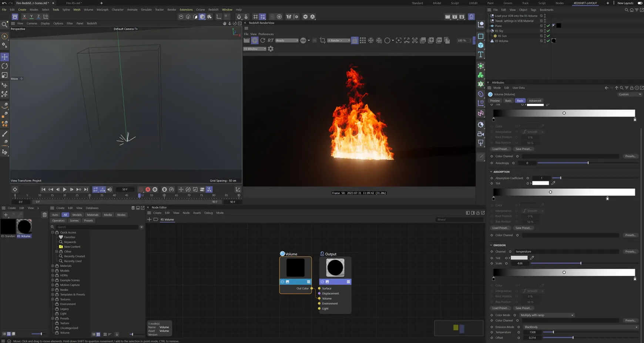Click Load Preset under Absorption ramp

[500, 228]
